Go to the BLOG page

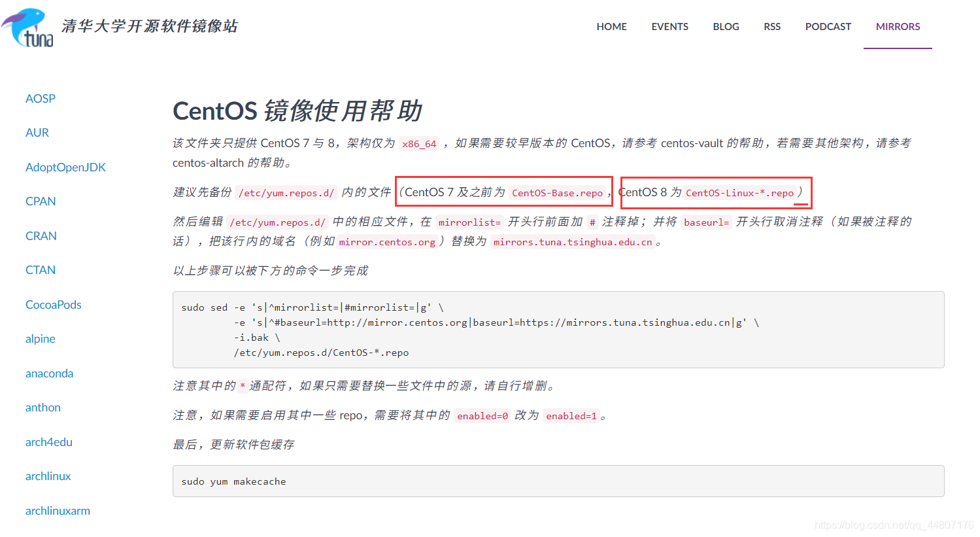pos(726,27)
